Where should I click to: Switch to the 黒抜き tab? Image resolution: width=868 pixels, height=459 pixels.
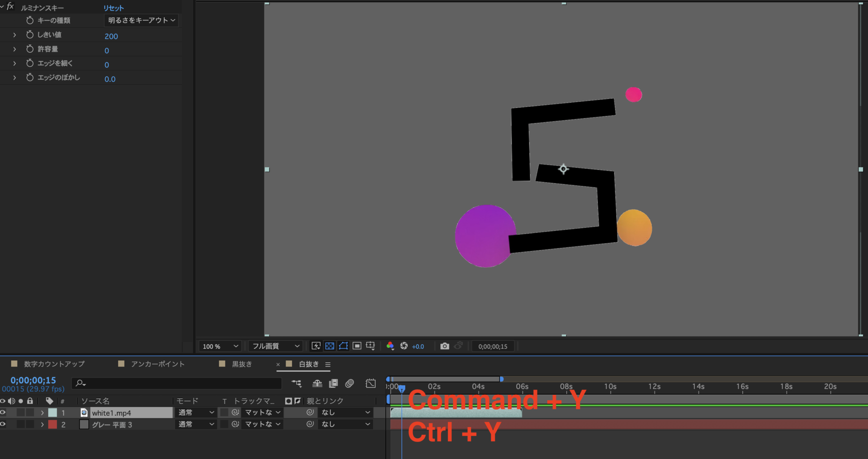pos(242,364)
